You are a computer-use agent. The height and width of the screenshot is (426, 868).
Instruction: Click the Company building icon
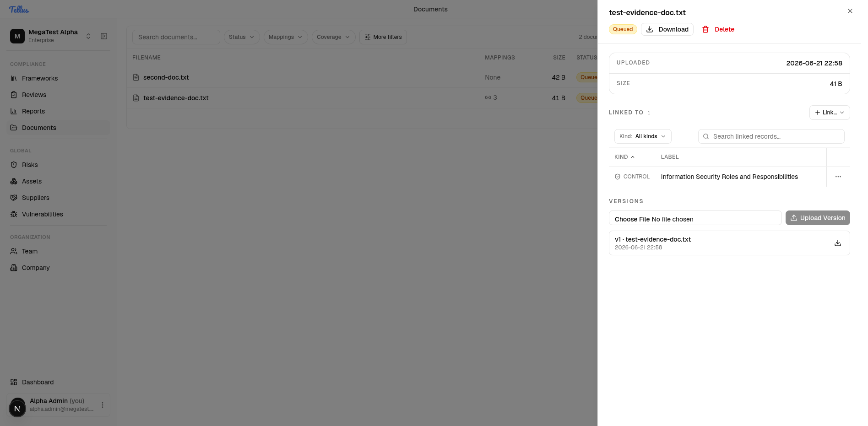click(x=14, y=268)
